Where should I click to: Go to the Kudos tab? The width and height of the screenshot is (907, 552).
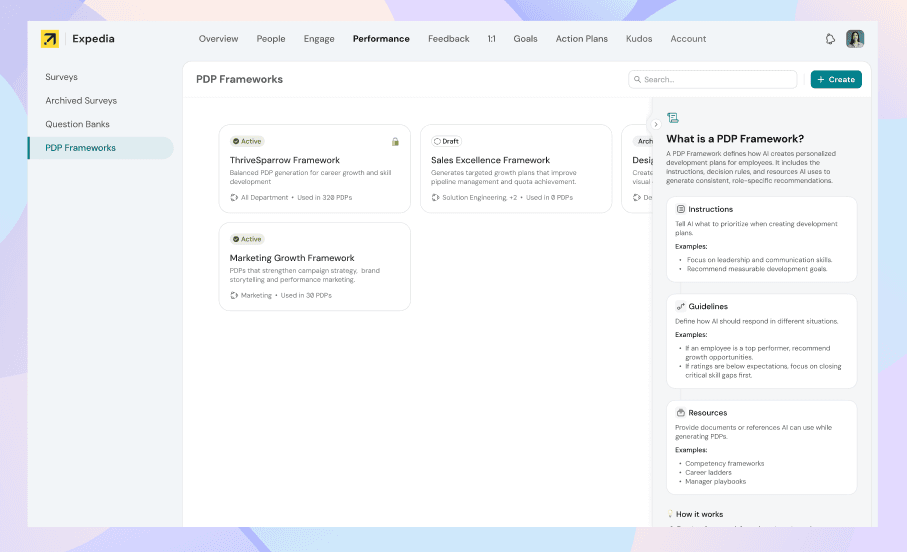[639, 39]
